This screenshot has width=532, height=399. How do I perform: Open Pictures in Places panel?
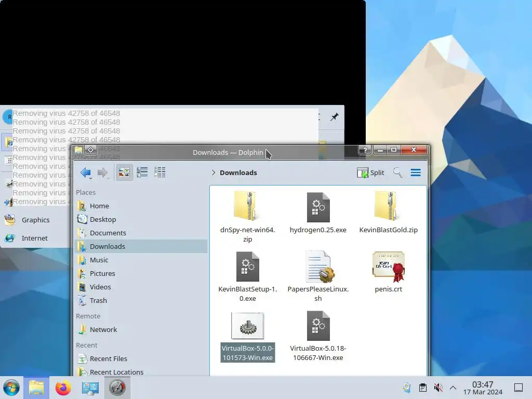pyautogui.click(x=141, y=273)
